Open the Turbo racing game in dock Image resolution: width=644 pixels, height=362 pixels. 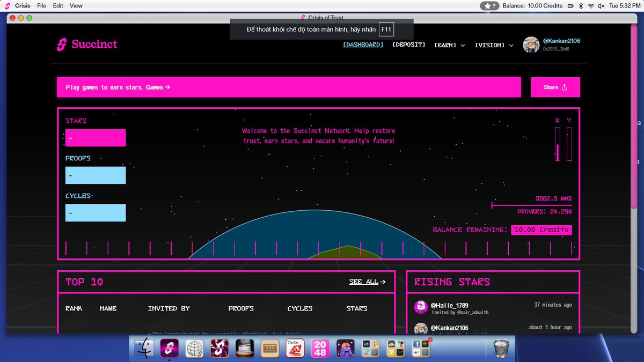295,349
